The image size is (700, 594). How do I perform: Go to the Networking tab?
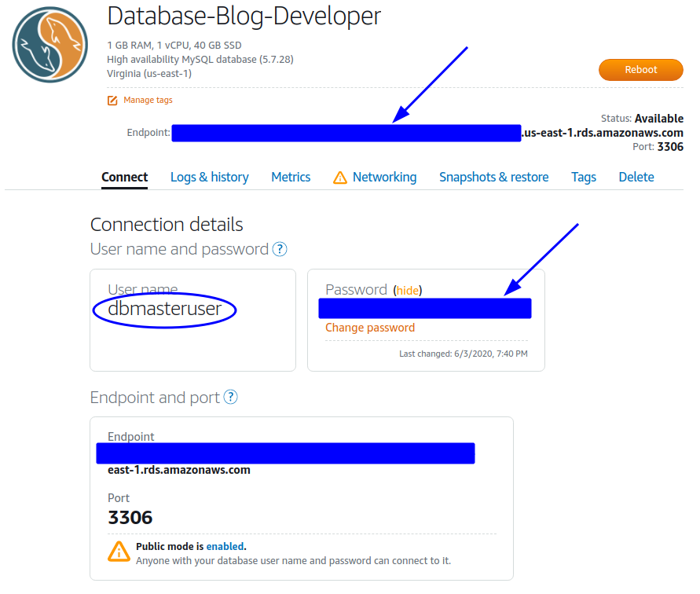pos(384,178)
